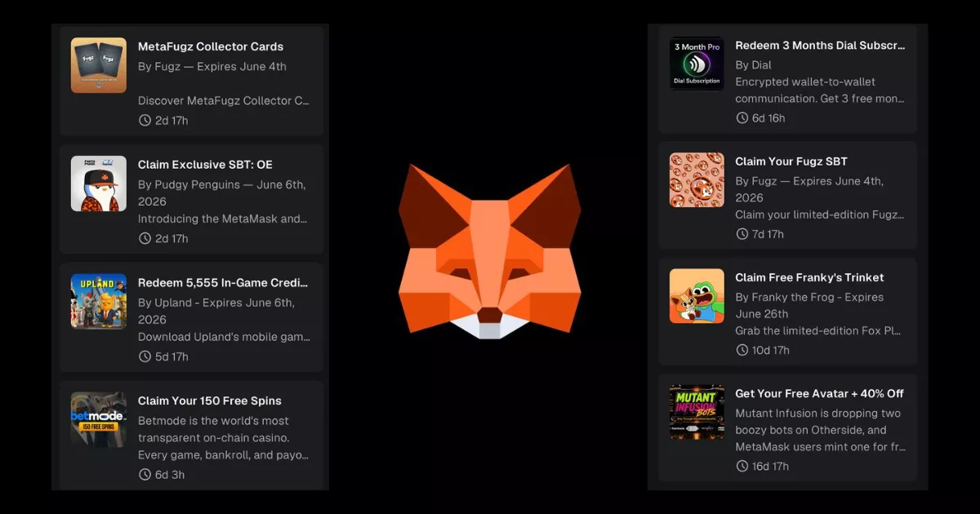Click the '6d 3h' remaining time
980x514 pixels.
[x=171, y=475]
